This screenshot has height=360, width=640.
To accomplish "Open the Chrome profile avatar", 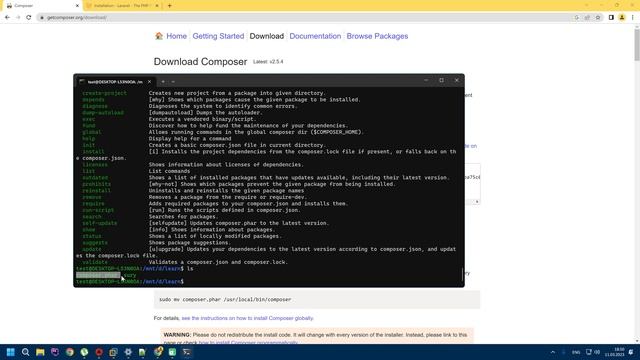I will tap(622, 18).
